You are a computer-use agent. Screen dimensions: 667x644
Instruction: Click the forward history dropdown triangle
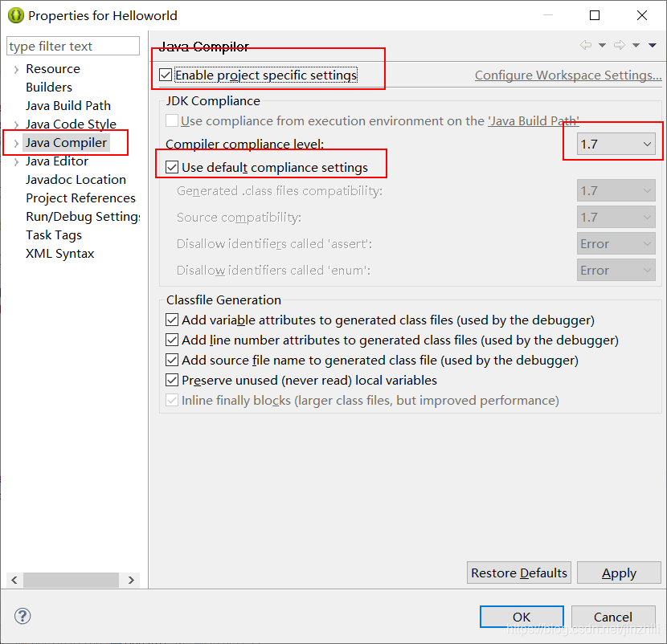click(x=636, y=47)
